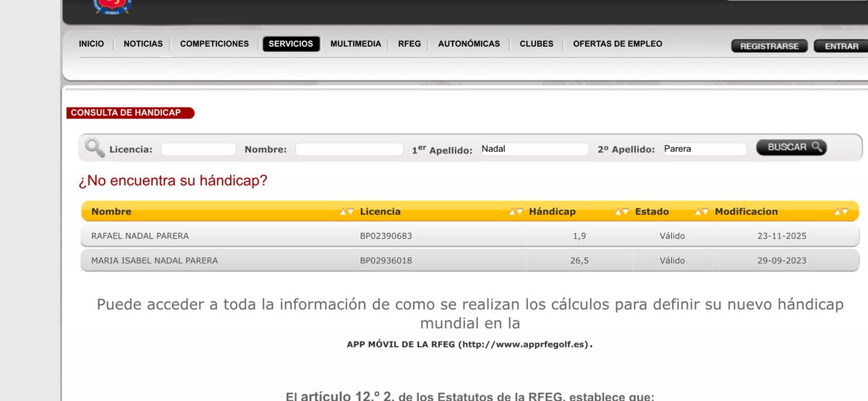Click modification date 23-11-2025
This screenshot has width=868, height=401.
781,236
